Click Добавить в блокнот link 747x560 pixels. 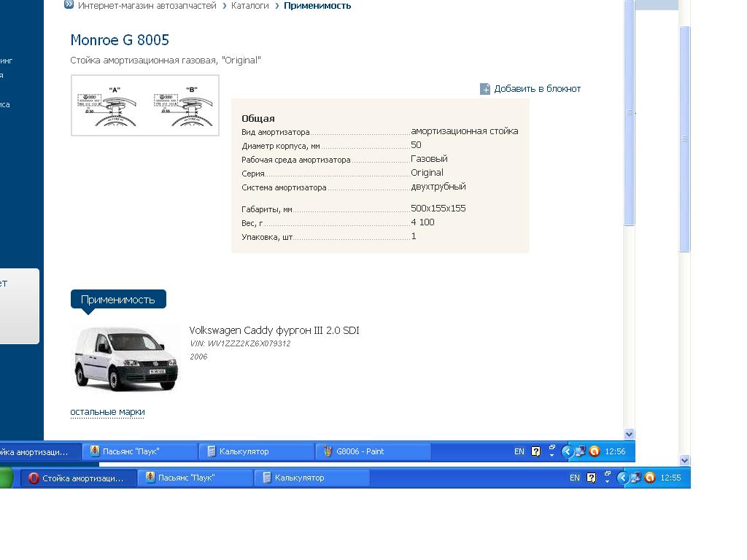tap(538, 88)
